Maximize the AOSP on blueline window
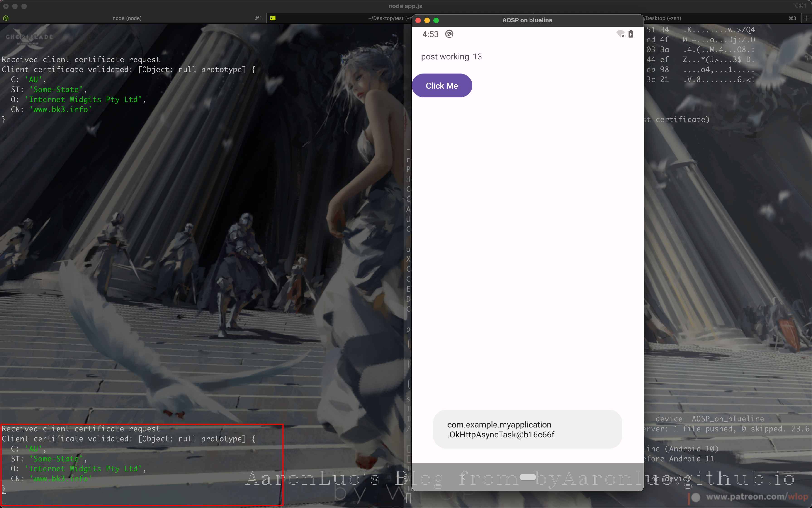The image size is (812, 508). click(436, 20)
